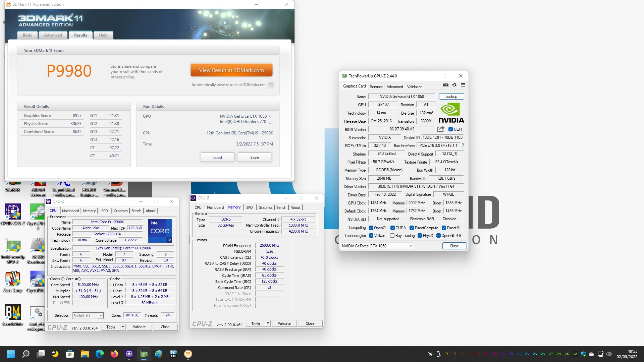The width and height of the screenshot is (644, 362).
Task: Toggle automatically view results at 3DMark.com checkbox
Action: [x=271, y=85]
